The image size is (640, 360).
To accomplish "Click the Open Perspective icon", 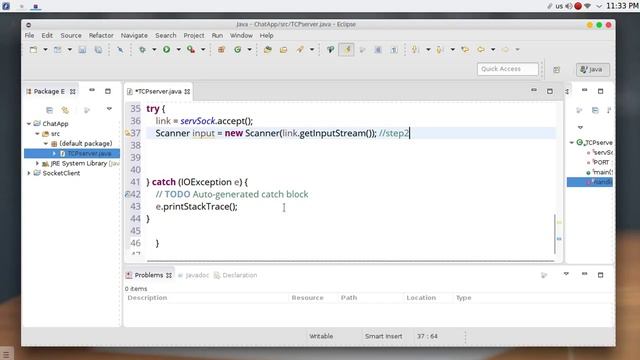I will [557, 70].
